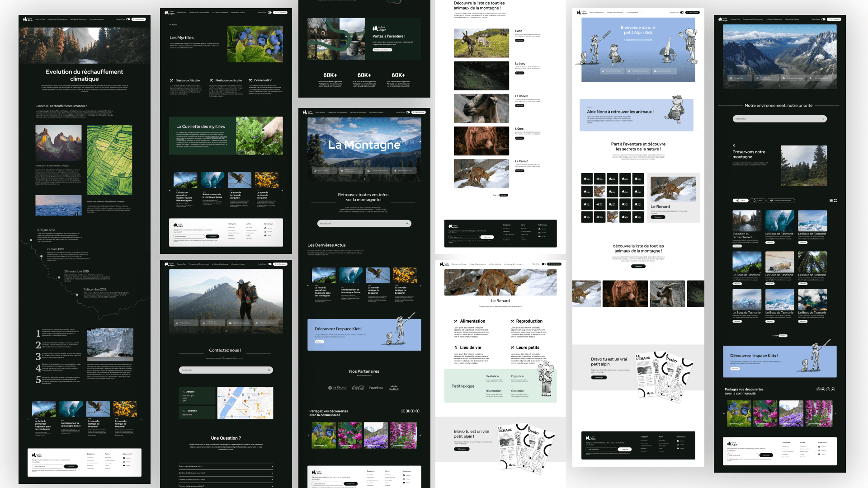Select 'Evolution de la montagne' filter pill
This screenshot has height=488, width=868.
pos(781,200)
